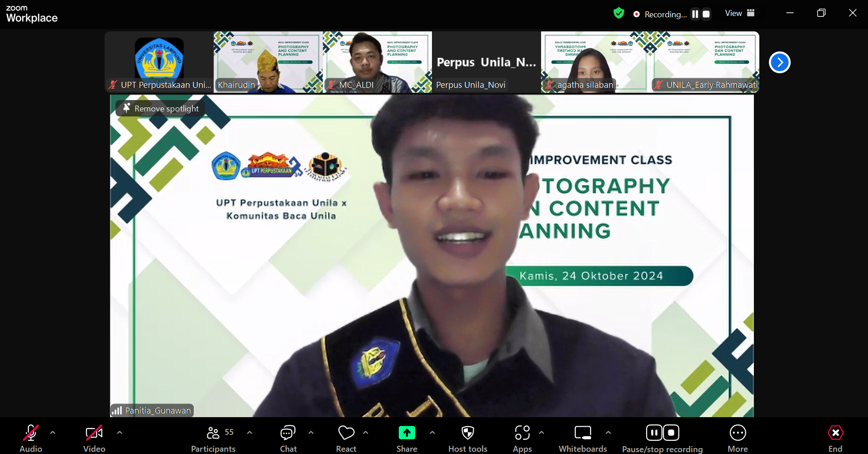Select Khairudin's video thumbnail
This screenshot has width=868, height=454.
(268, 62)
